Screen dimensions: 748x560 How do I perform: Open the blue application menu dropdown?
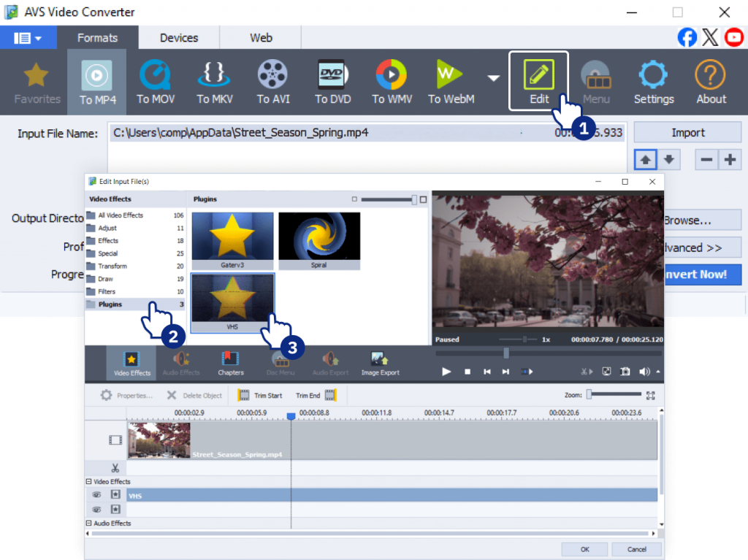click(x=28, y=38)
